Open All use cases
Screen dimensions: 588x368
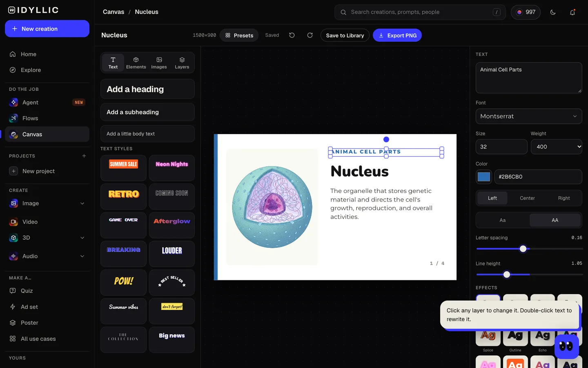coord(47,339)
